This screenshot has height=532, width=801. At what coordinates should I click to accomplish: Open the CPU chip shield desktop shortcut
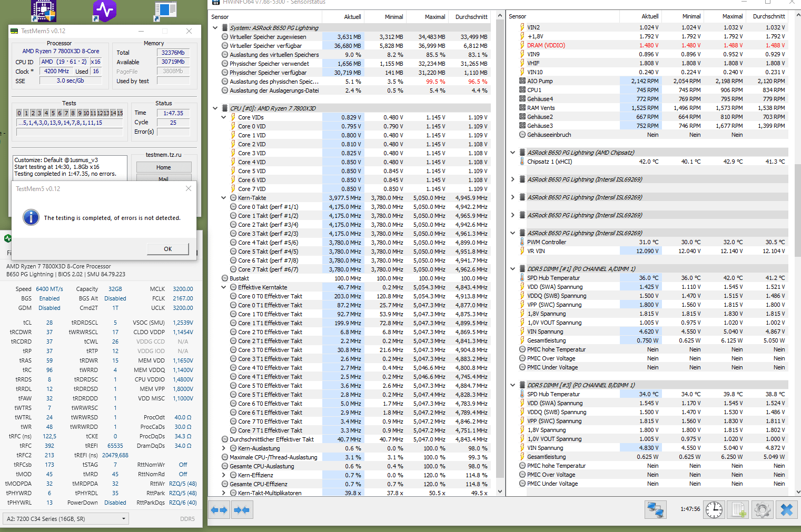(x=44, y=11)
